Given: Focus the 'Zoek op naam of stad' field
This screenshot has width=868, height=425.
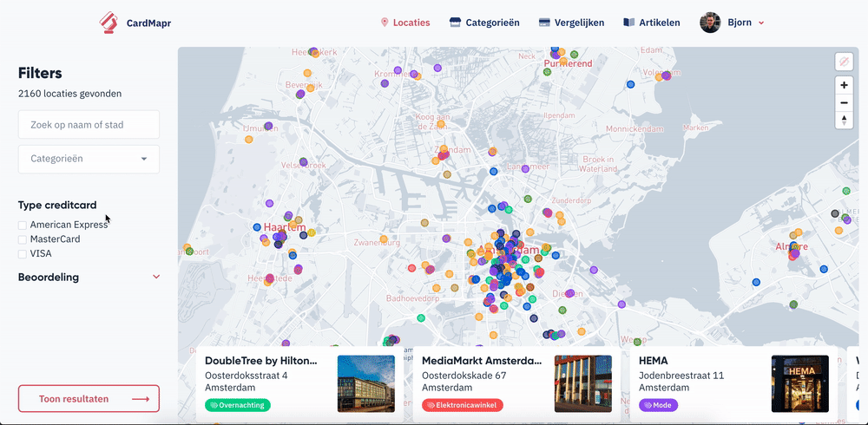Looking at the screenshot, I should [89, 125].
